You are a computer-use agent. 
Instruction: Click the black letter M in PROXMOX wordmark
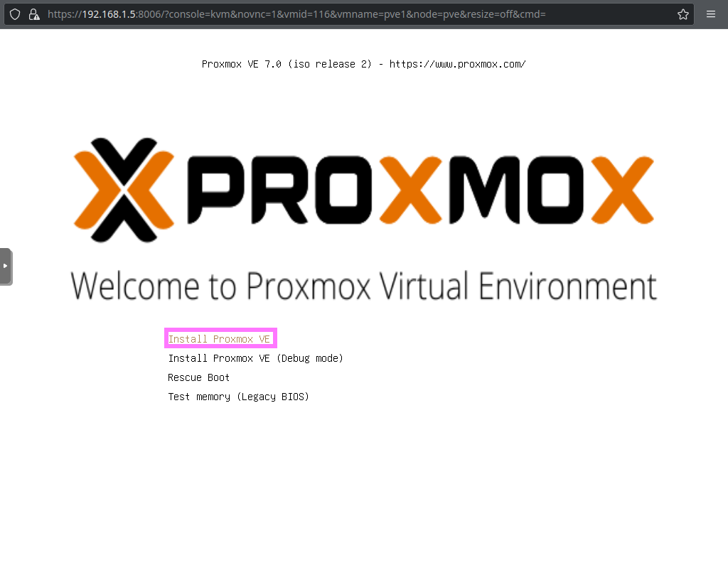485,190
